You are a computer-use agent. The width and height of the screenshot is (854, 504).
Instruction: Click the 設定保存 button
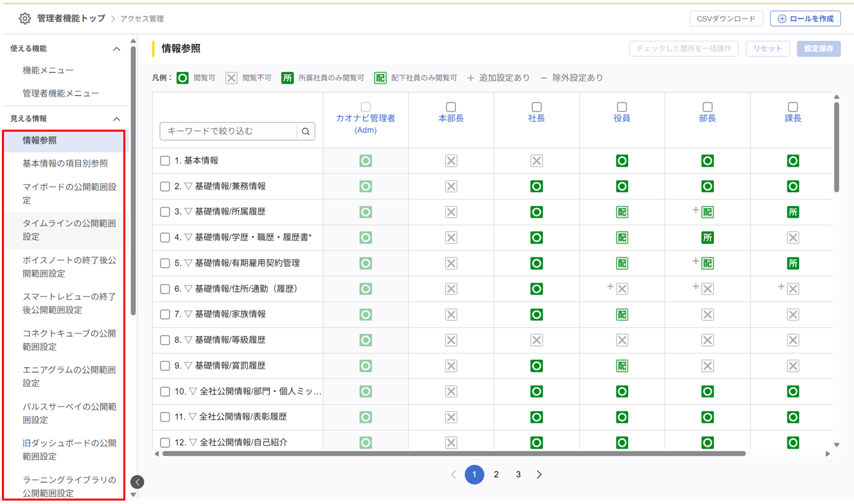tap(819, 48)
